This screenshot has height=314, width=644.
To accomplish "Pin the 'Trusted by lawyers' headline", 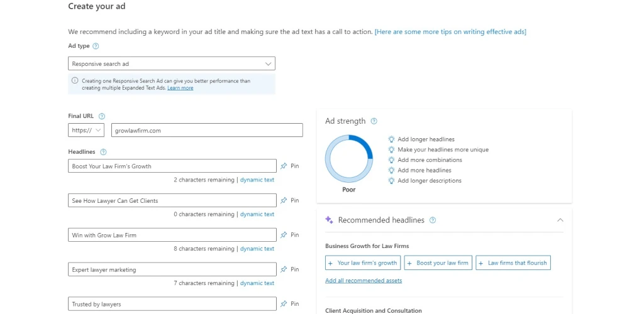I will [x=289, y=304].
